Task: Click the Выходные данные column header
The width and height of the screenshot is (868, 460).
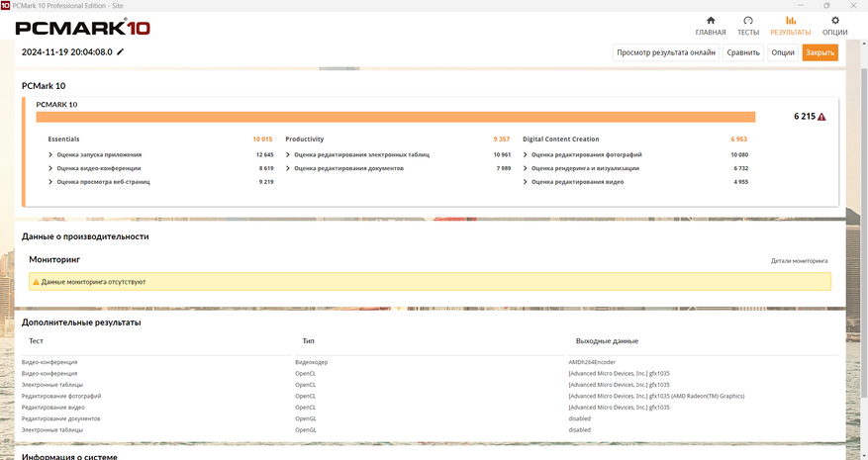Action: pyautogui.click(x=607, y=341)
